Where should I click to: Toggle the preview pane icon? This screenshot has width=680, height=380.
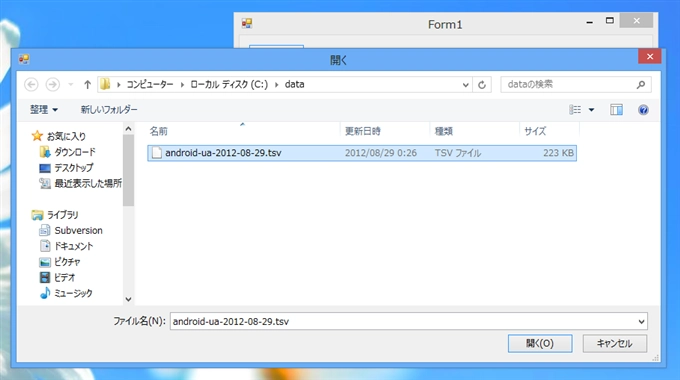616,110
